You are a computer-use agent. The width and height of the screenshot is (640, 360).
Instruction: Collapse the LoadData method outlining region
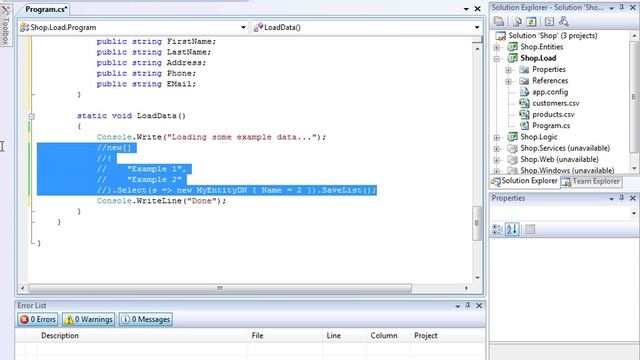[31, 116]
